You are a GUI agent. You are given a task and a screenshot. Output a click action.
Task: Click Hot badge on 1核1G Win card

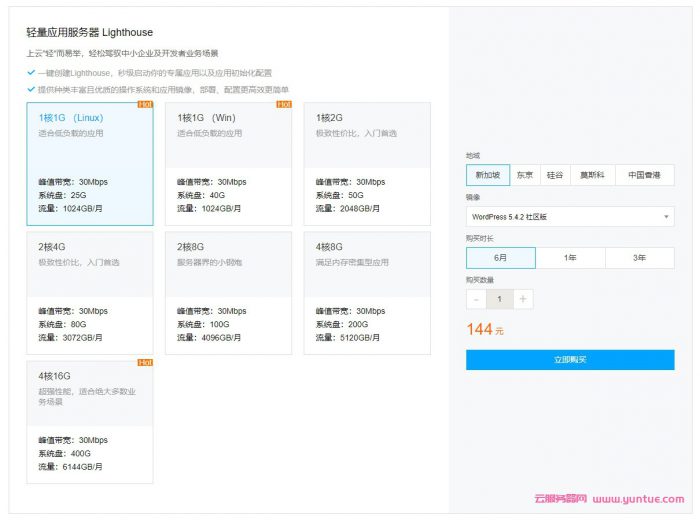[x=283, y=104]
